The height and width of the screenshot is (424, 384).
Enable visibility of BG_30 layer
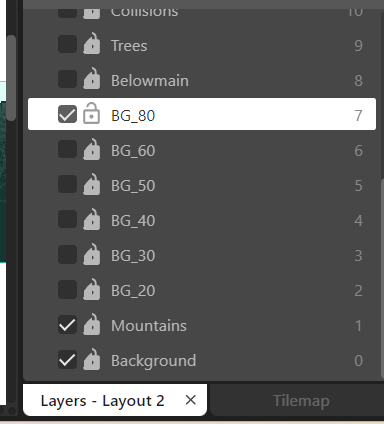point(67,254)
